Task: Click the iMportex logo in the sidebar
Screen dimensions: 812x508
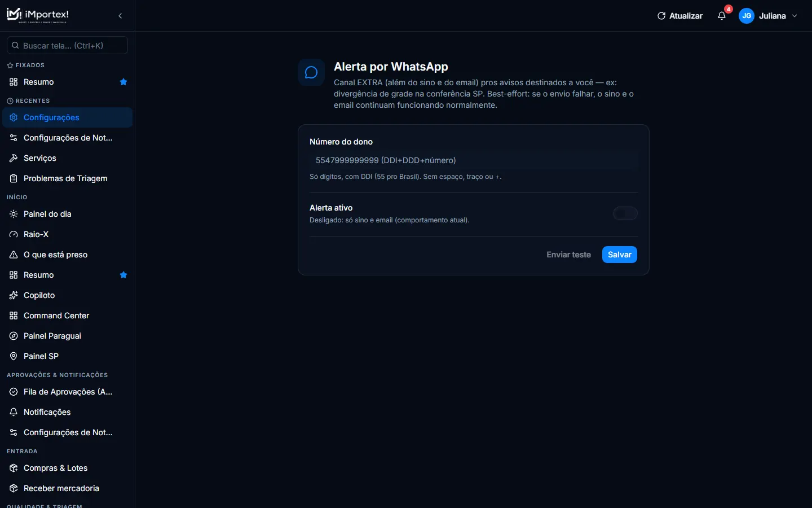Action: (x=38, y=15)
